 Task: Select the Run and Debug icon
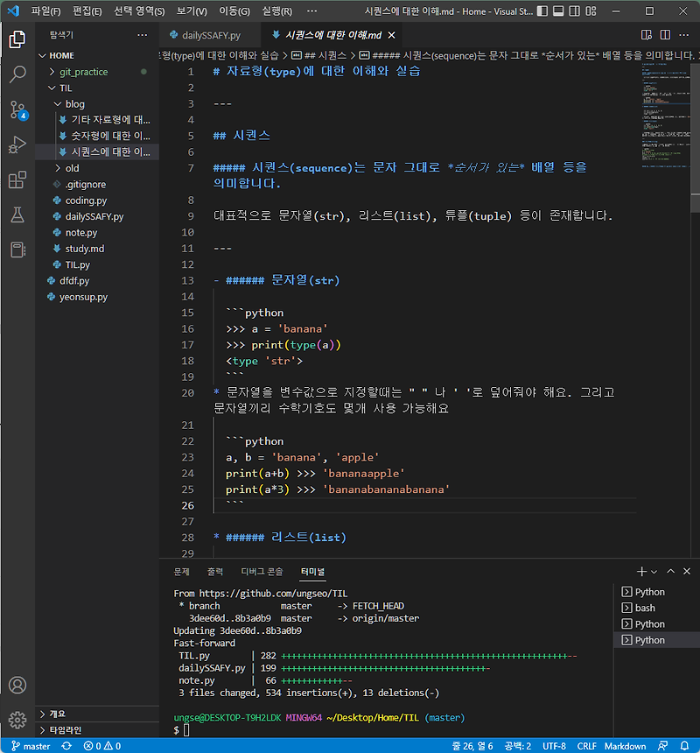[18, 145]
